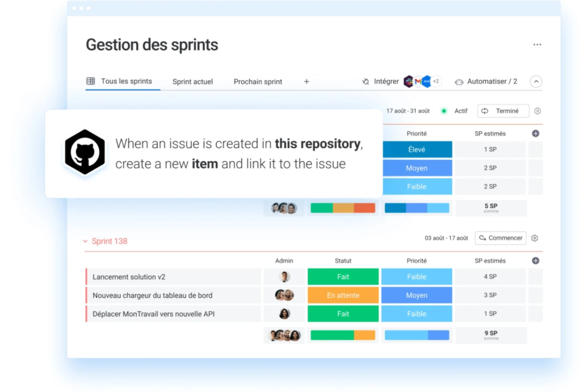The width and height of the screenshot is (588, 392).
Task: Open the Élevé priority dropdown cell
Action: click(416, 149)
